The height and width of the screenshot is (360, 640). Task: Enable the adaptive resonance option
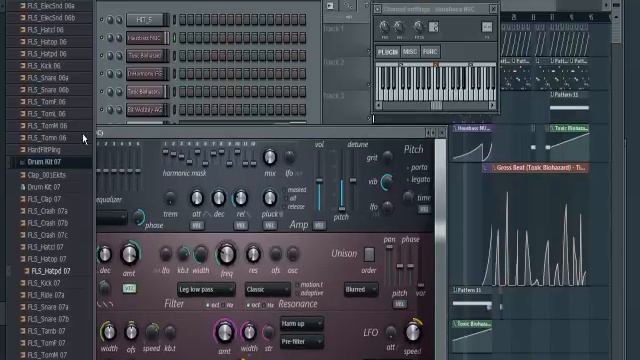[x=309, y=293]
